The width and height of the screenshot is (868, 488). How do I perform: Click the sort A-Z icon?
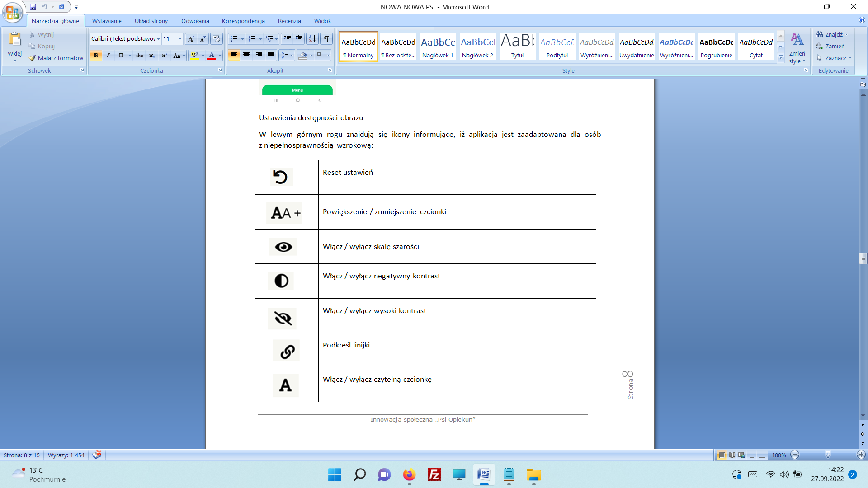pyautogui.click(x=312, y=39)
